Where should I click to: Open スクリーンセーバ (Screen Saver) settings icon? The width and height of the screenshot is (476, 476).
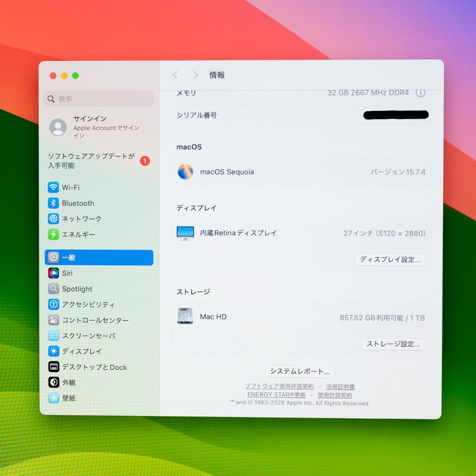(x=53, y=336)
